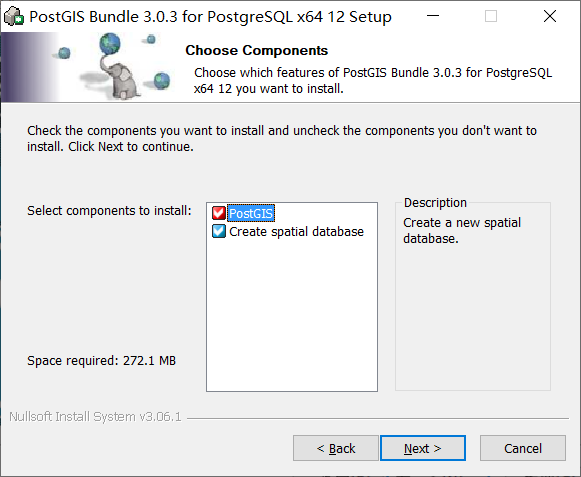Cancel the PostGIS setup
The width and height of the screenshot is (581, 477).
(523, 448)
